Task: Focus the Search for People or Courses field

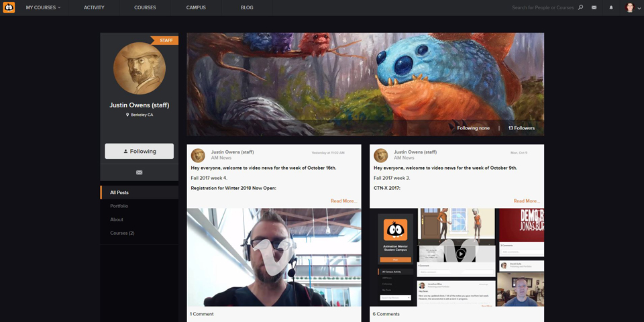Action: (x=543, y=7)
